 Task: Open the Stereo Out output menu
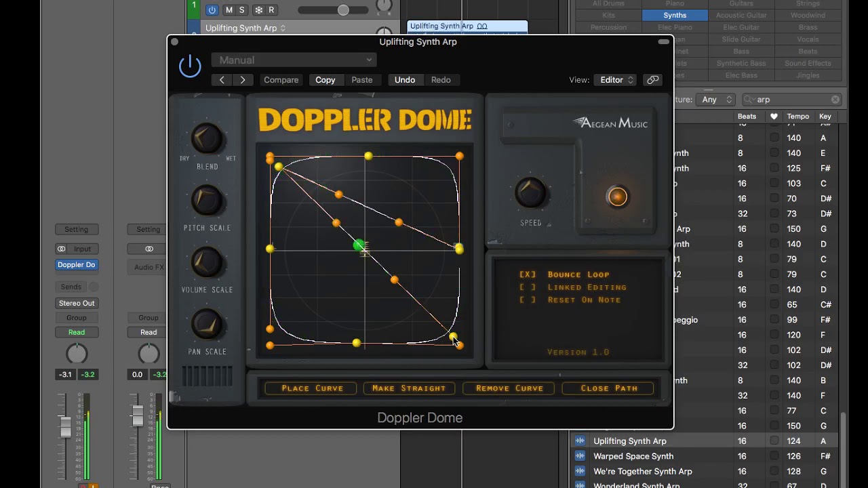point(77,303)
